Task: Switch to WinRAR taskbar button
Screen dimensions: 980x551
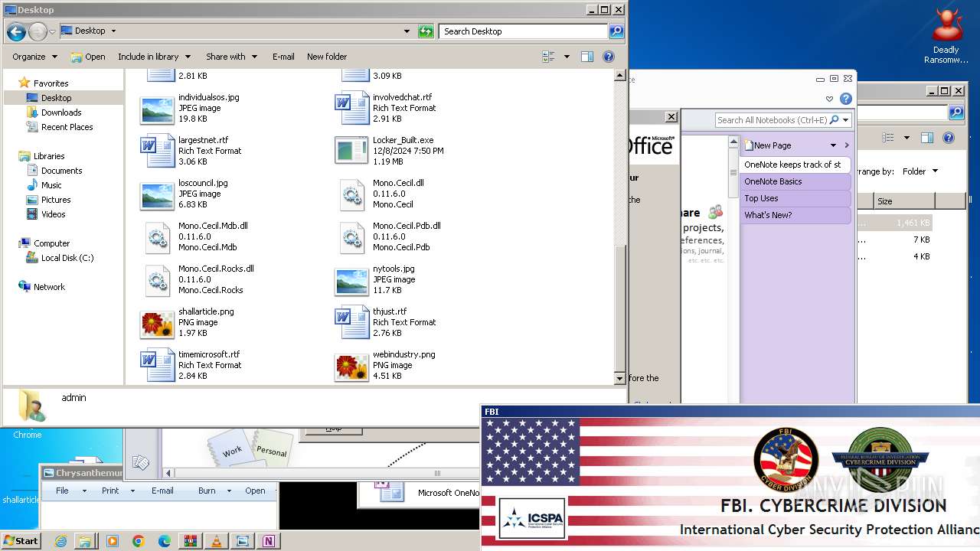Action: tap(191, 541)
